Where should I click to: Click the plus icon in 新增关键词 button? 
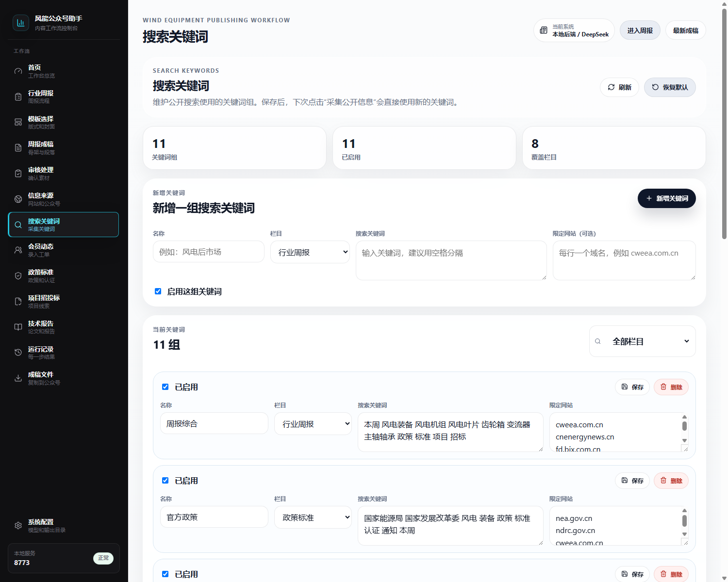point(649,198)
